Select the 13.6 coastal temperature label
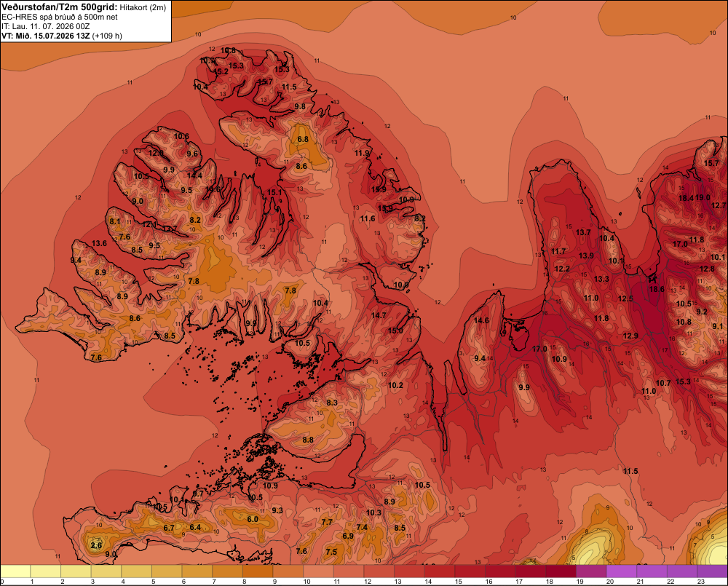 pyautogui.click(x=99, y=243)
